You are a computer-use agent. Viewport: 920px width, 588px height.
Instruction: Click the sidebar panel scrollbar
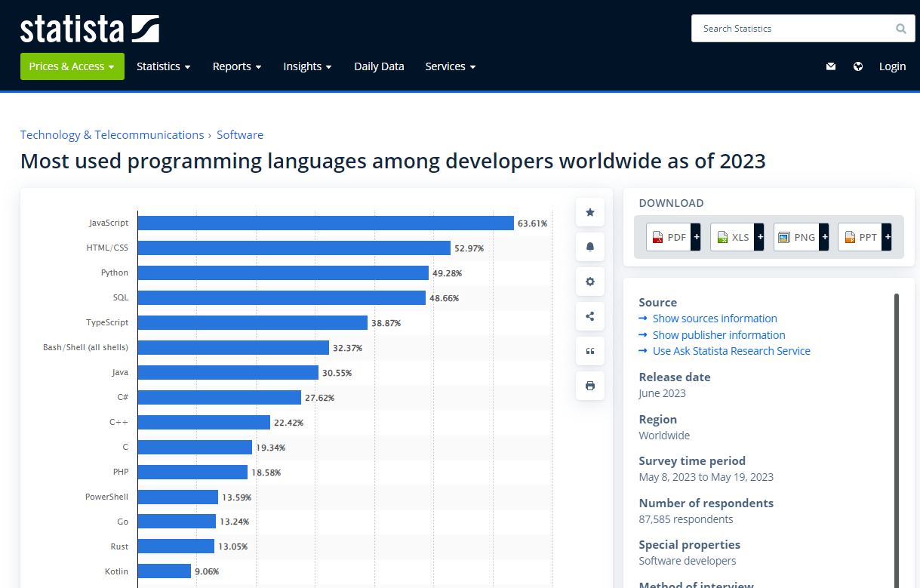tap(897, 440)
